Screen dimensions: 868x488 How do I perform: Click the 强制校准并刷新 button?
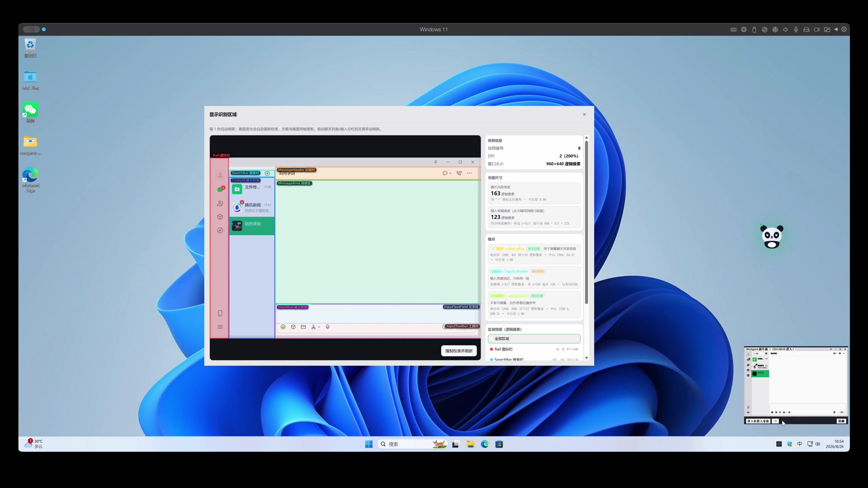point(459,351)
